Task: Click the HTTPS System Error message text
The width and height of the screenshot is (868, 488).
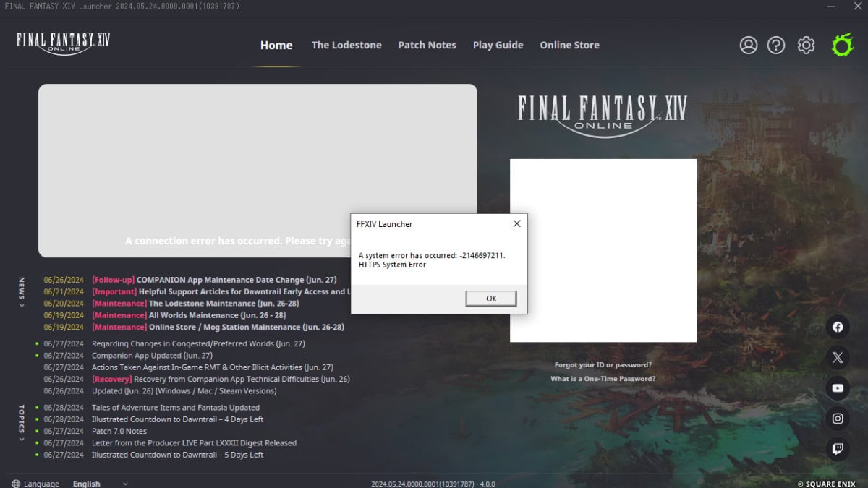Action: [392, 265]
